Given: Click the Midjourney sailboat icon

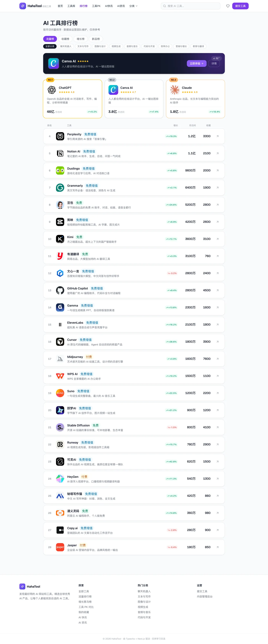Looking at the screenshot, I should [60, 359].
